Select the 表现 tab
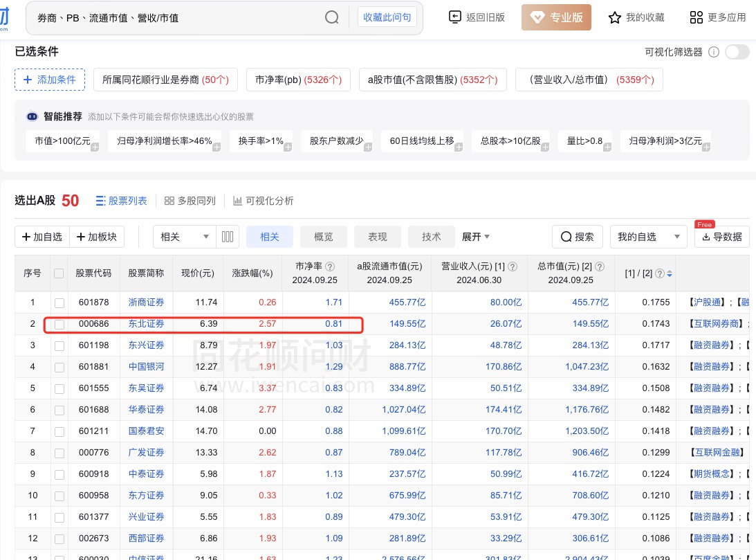 [378, 237]
